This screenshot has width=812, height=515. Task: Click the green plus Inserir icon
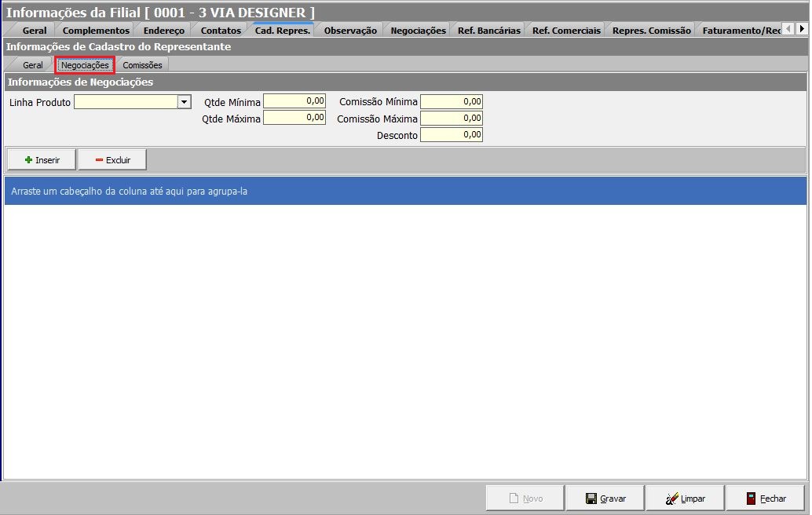click(29, 160)
